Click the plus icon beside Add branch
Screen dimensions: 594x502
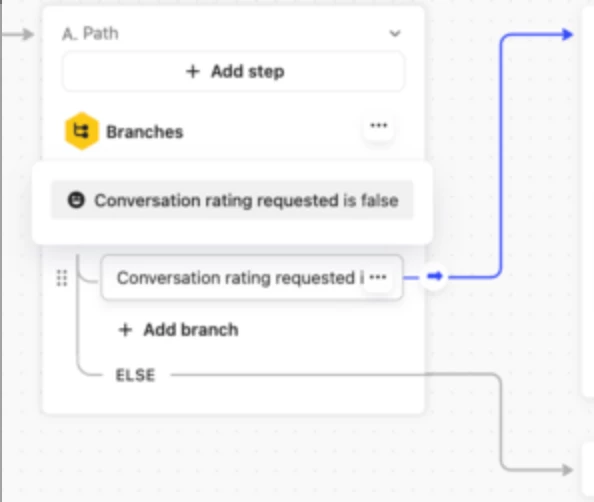click(x=125, y=330)
